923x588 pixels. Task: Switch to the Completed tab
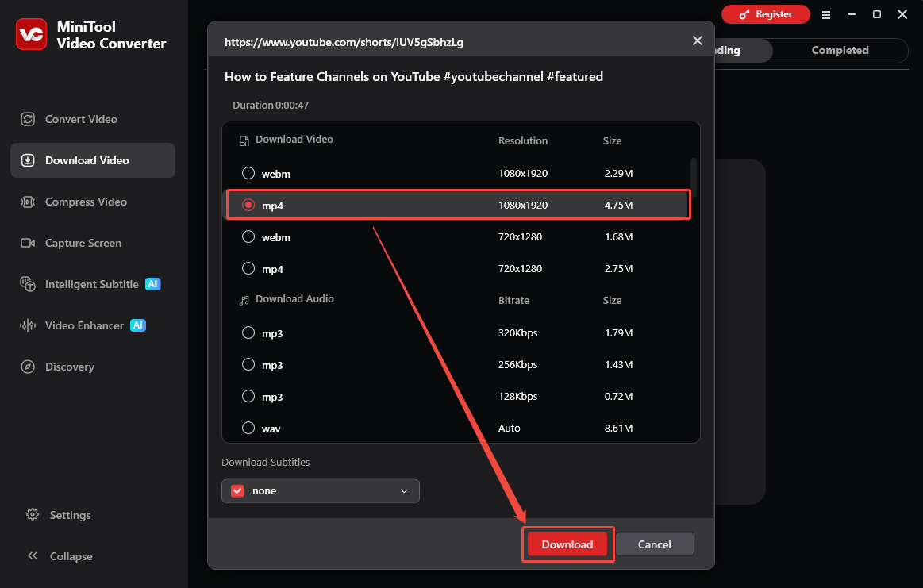click(x=840, y=51)
